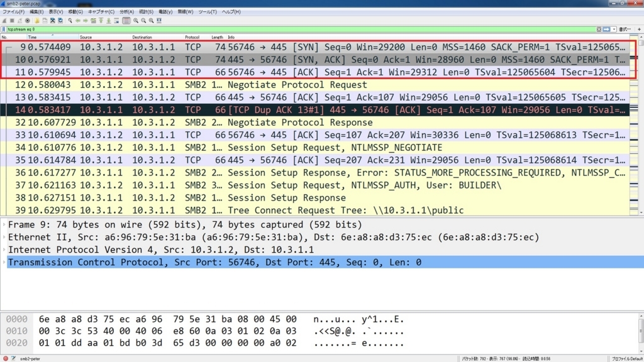Click the packet list vertical scrollbar

[x=641, y=125]
